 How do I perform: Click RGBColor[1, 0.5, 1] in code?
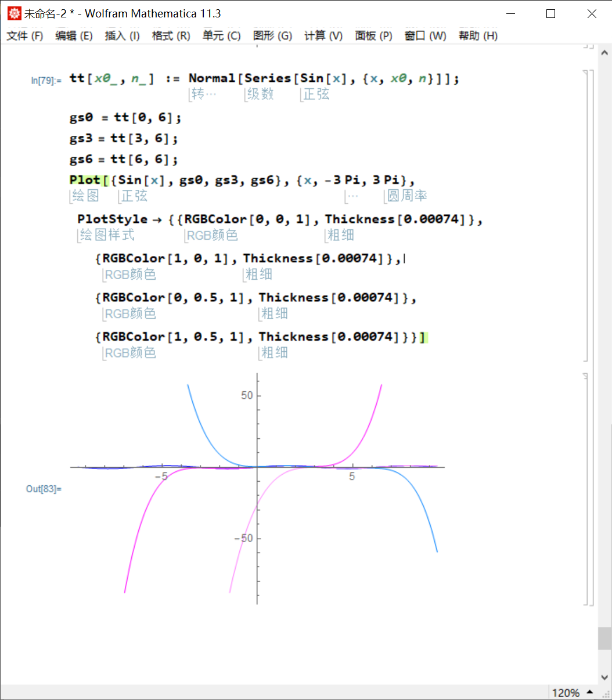pyautogui.click(x=175, y=337)
